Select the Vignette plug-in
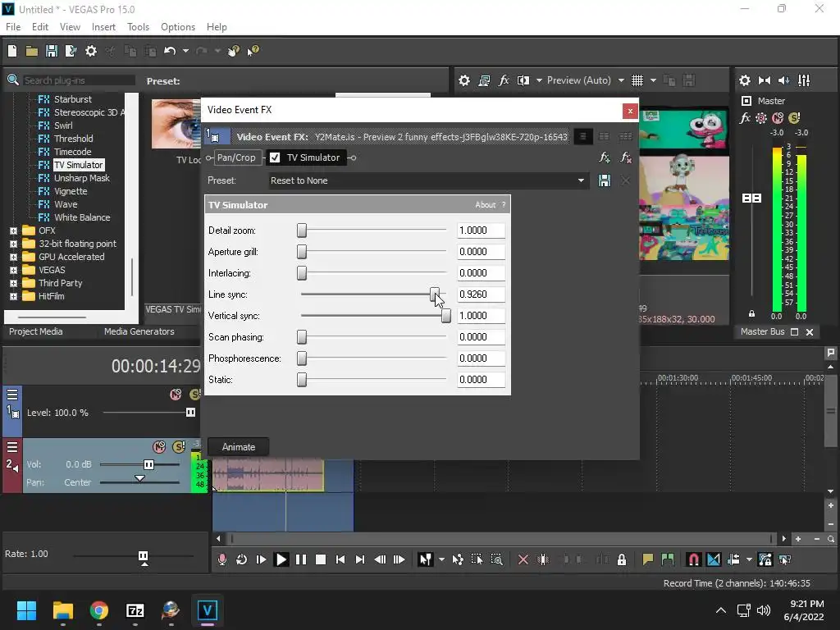Image resolution: width=840 pixels, height=630 pixels. [71, 191]
